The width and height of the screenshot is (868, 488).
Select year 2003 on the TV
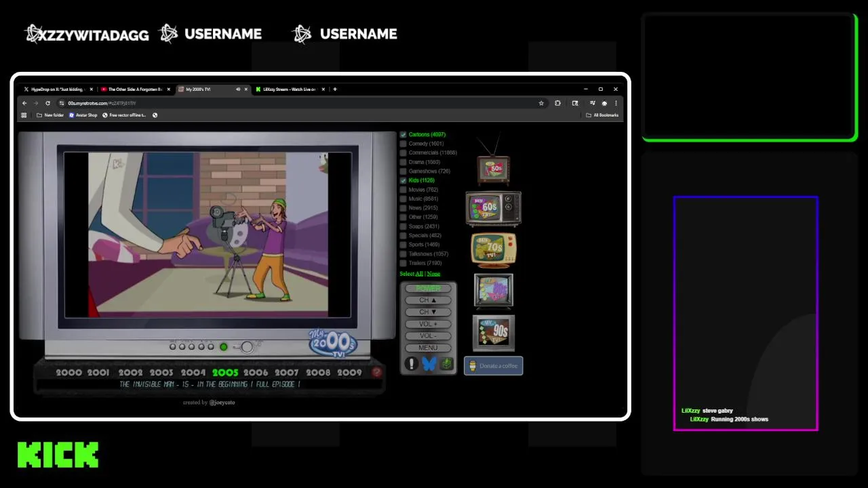(161, 372)
